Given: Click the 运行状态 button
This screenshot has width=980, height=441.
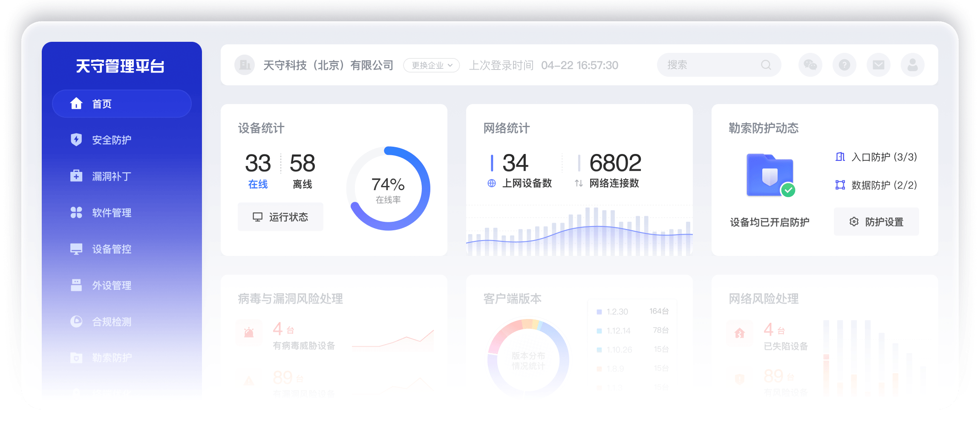Looking at the screenshot, I should 280,217.
